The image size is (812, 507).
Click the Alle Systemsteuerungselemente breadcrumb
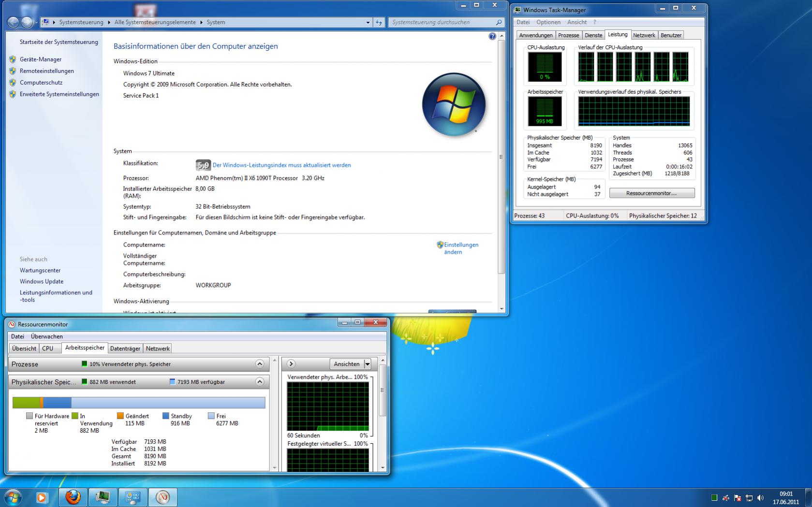click(x=155, y=22)
